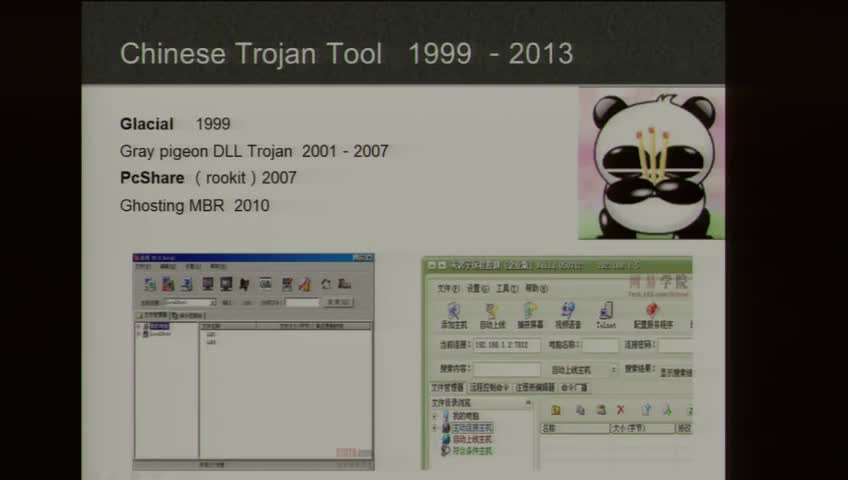
Task: Click the panda with incense sticks image
Action: (x=651, y=163)
